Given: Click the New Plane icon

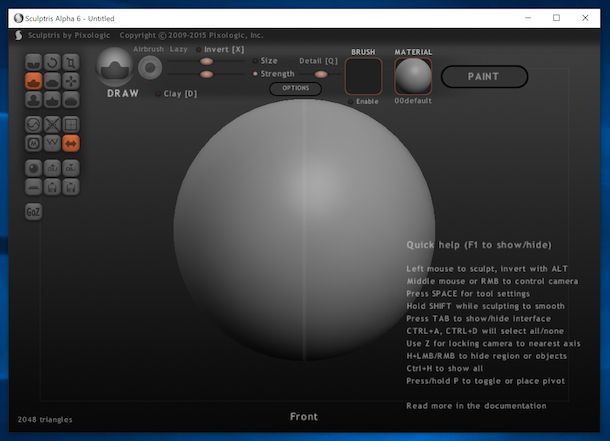Looking at the screenshot, I should point(33,187).
